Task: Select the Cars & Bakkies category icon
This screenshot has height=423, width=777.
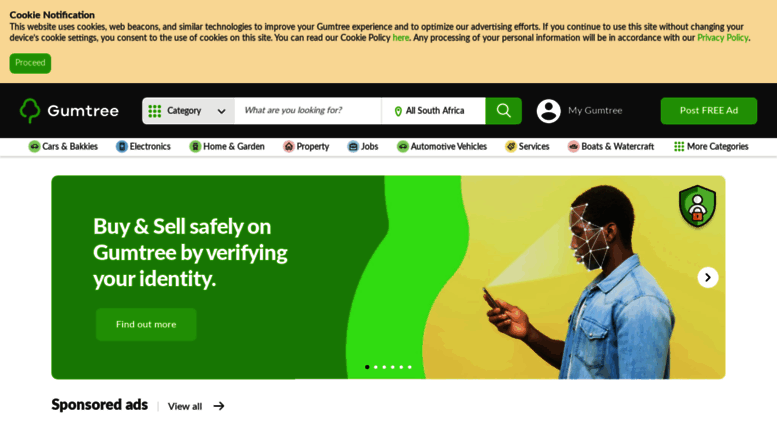Action: tap(34, 147)
